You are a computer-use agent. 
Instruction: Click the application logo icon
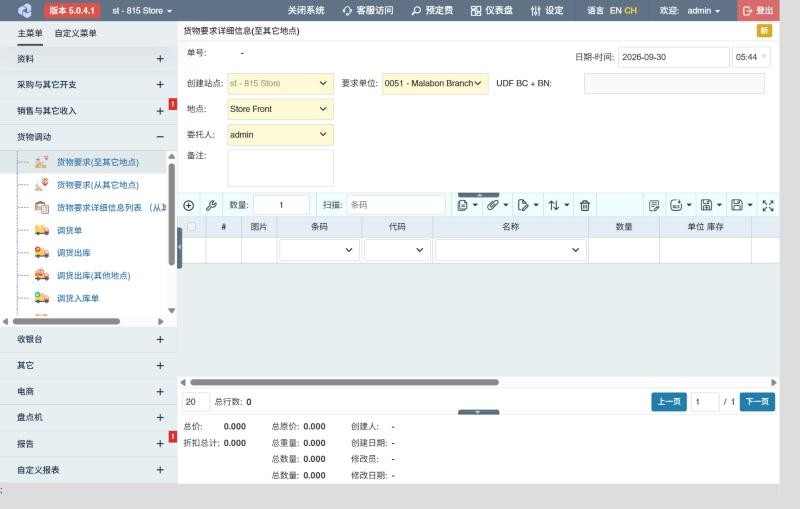click(x=24, y=10)
